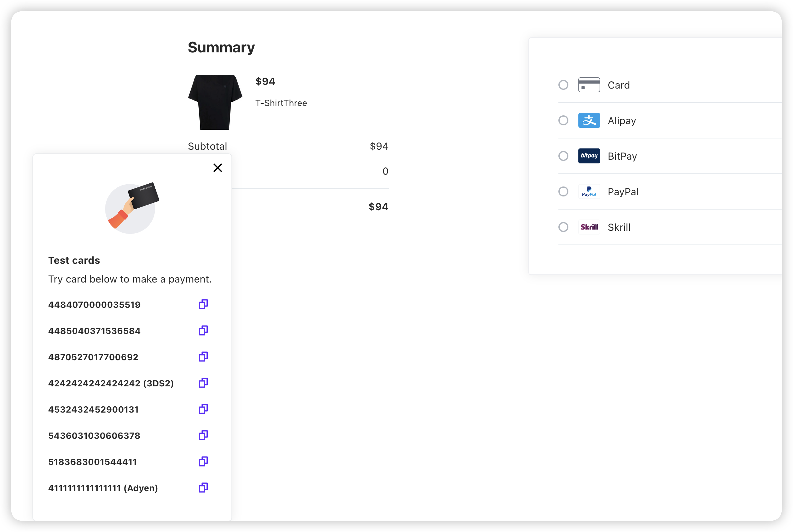Click 4111111111111111 (Adyen) text

point(103,488)
